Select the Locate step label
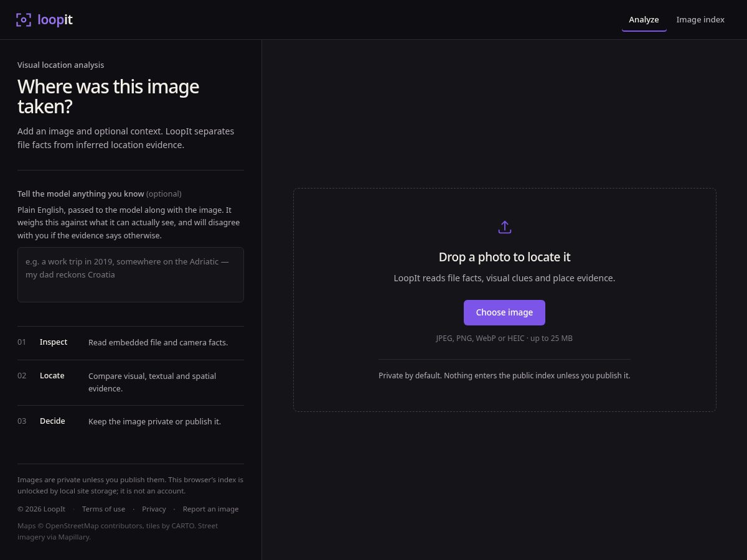Viewport: 747px width, 560px height. coord(52,376)
